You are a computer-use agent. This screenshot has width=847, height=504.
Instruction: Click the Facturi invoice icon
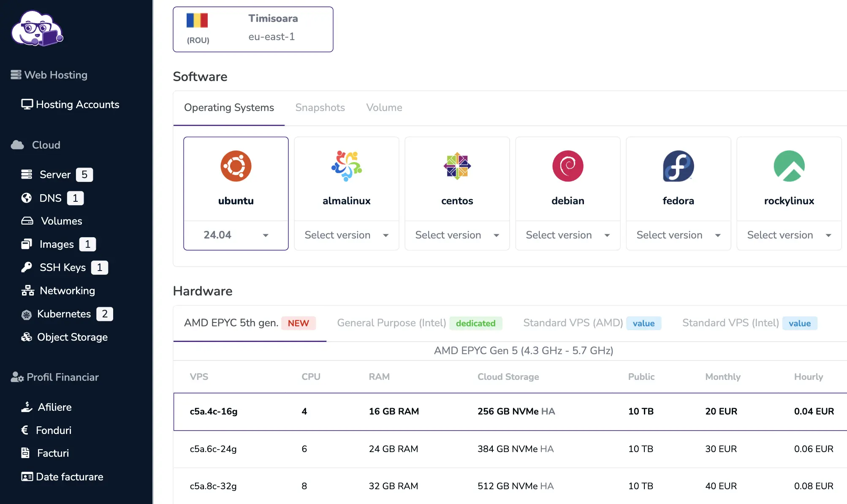pyautogui.click(x=25, y=453)
